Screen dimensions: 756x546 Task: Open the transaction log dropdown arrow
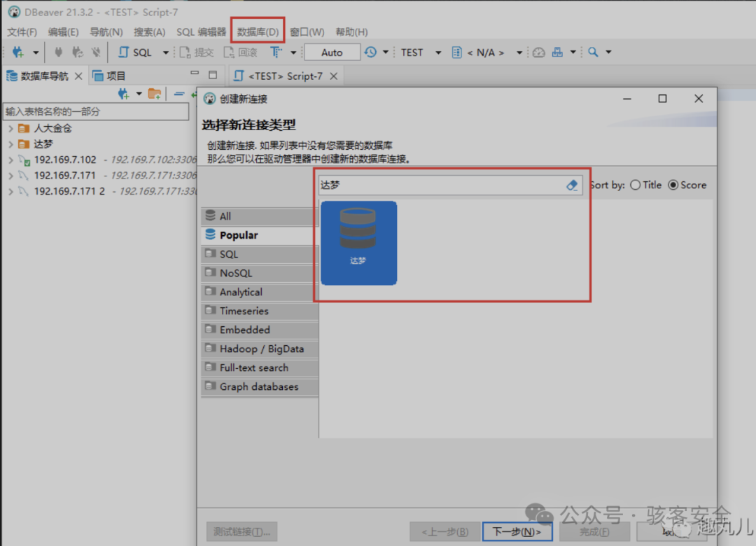[385, 52]
